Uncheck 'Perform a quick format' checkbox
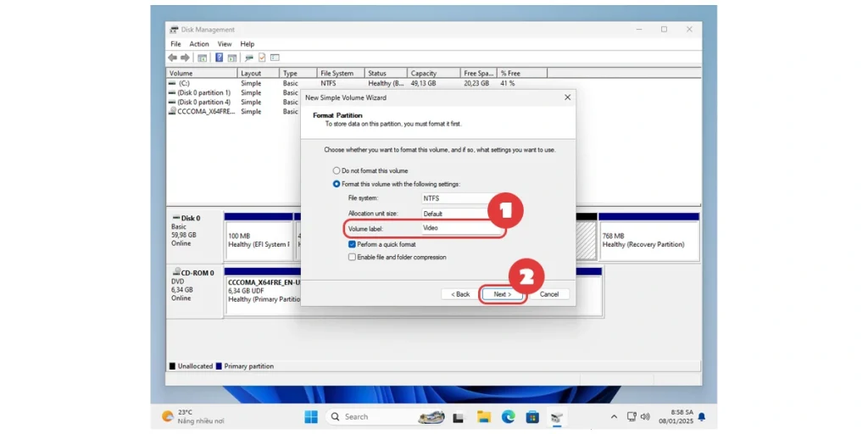Image resolution: width=868 pixels, height=434 pixels. click(353, 244)
